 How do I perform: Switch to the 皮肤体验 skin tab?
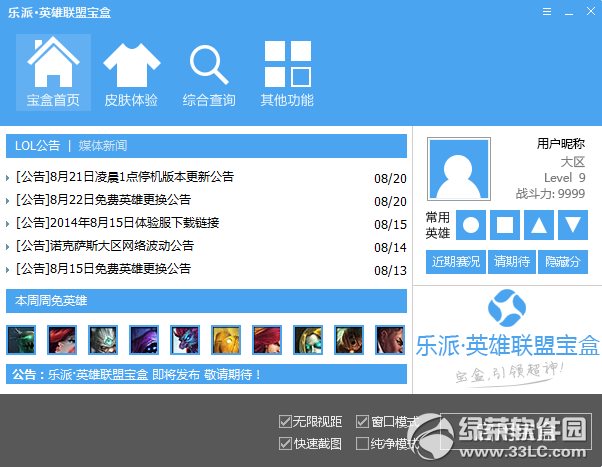point(131,75)
